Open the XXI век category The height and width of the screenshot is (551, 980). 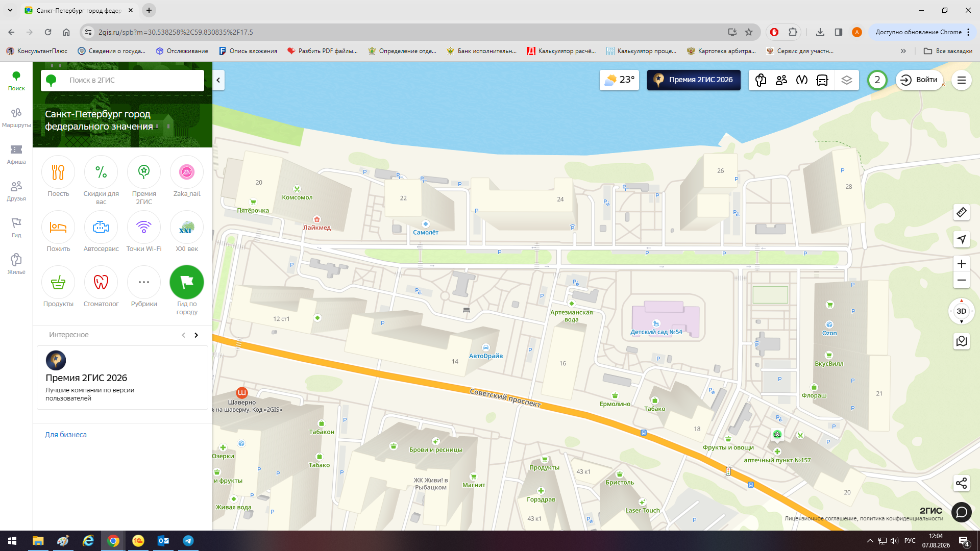187,232
